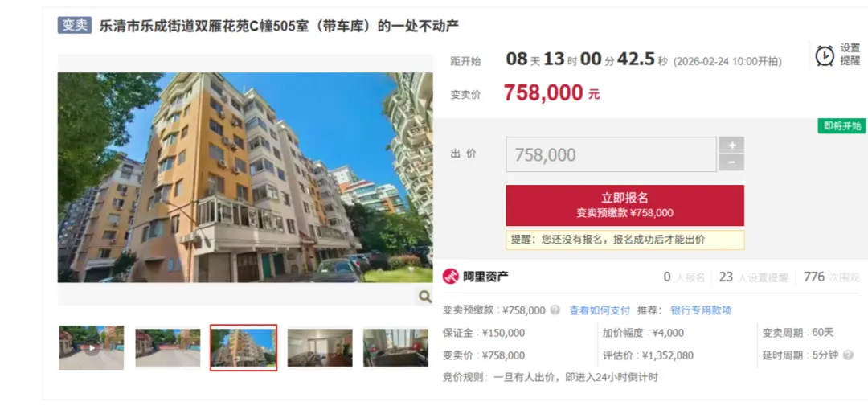The height and width of the screenshot is (406, 868).
Task: Click the 立即报名 registration button
Action: point(625,206)
